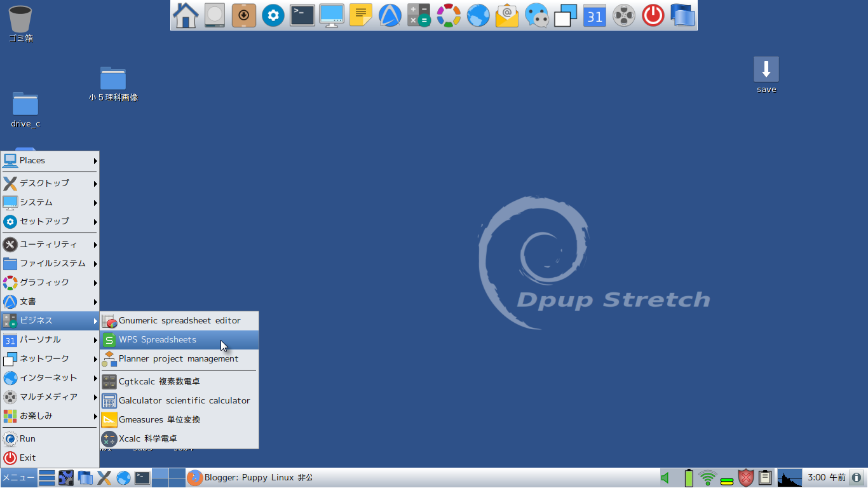The image size is (868, 488).
Task: Click the save desktop icon
Action: point(766,75)
